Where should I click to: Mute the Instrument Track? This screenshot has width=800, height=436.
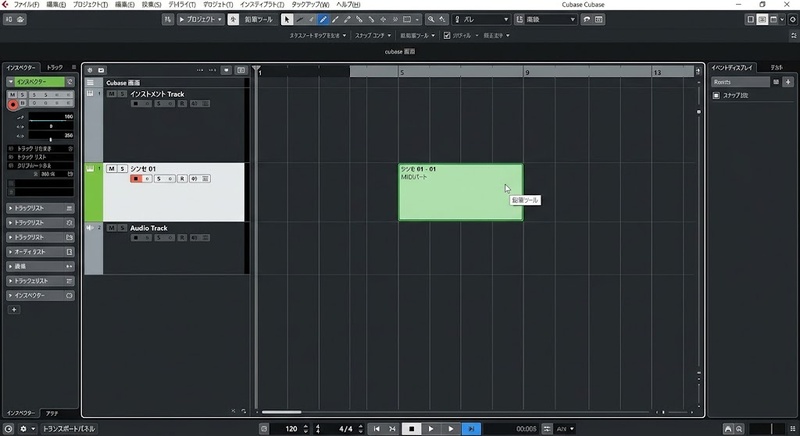point(111,94)
